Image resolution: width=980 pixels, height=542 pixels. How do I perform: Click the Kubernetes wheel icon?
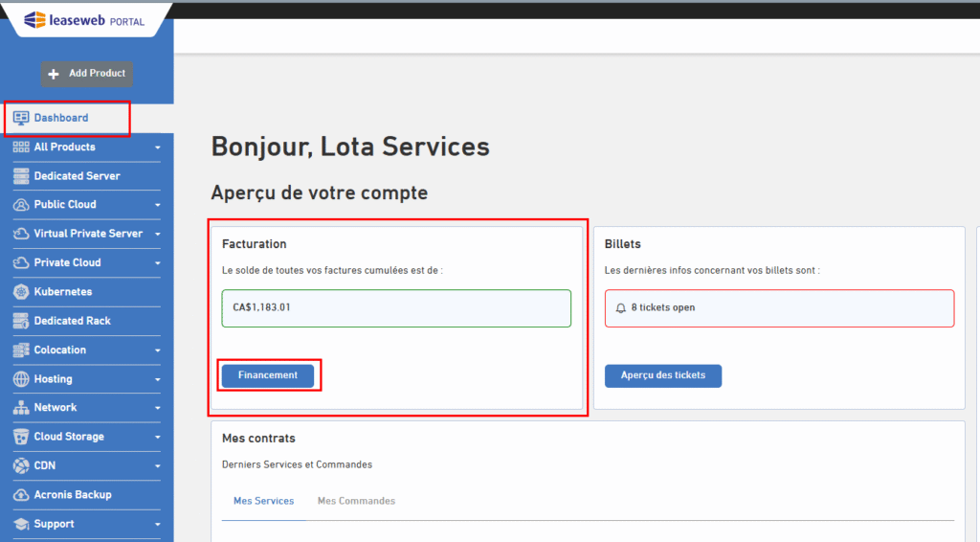click(21, 292)
